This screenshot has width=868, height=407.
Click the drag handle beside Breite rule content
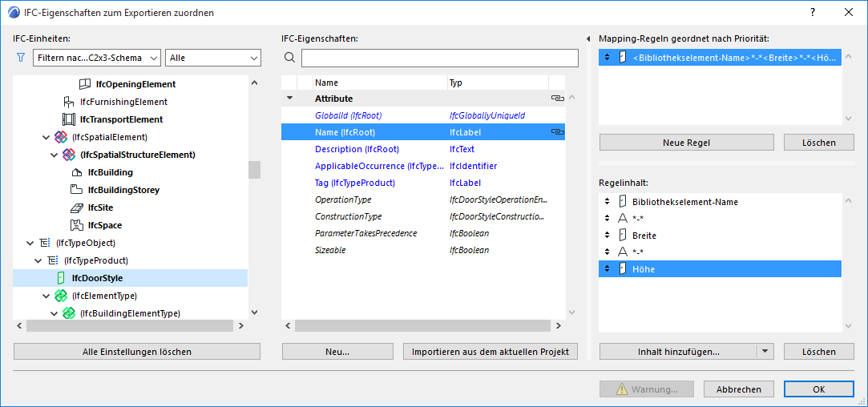click(x=608, y=236)
